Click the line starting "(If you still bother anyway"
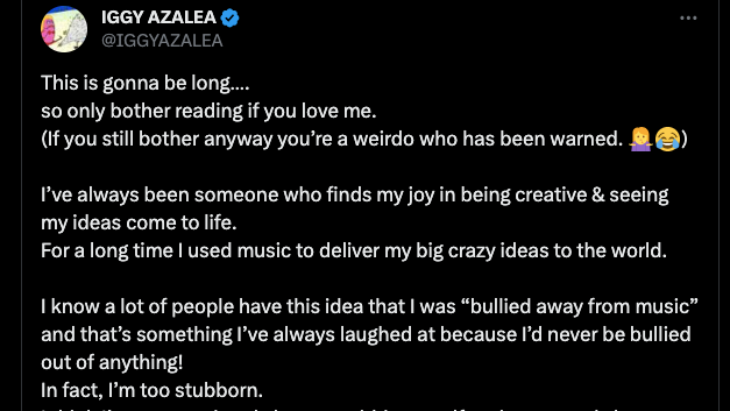 pyautogui.click(x=330, y=140)
